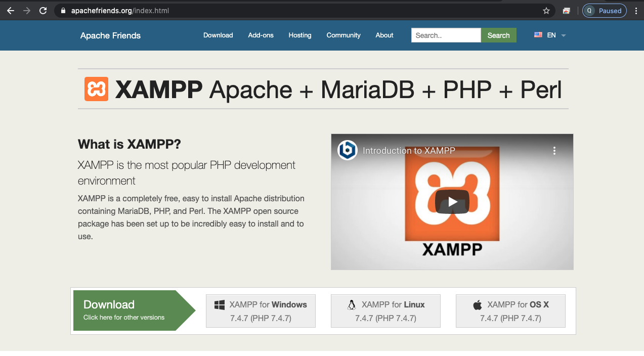The height and width of the screenshot is (356, 644).
Task: Bookmark this page using the star icon
Action: tap(546, 11)
